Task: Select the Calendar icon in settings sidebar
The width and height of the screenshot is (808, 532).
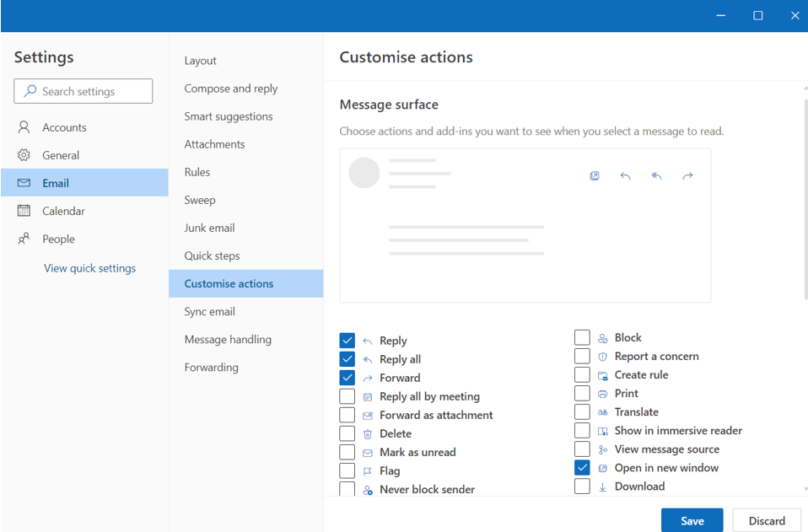Action: 24,210
